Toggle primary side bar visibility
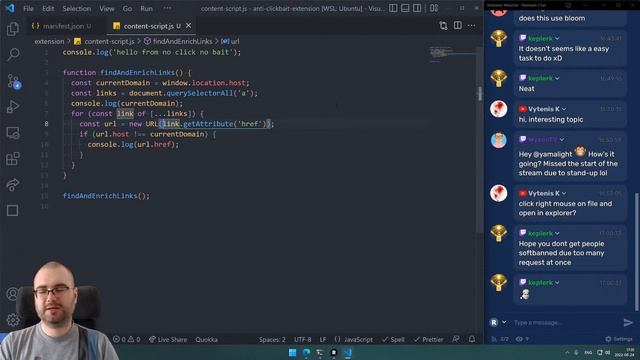 393,8
